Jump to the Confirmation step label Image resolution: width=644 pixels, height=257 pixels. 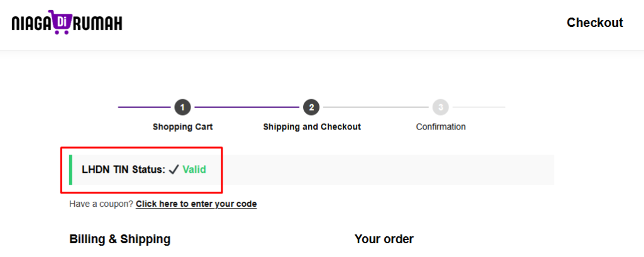point(440,127)
